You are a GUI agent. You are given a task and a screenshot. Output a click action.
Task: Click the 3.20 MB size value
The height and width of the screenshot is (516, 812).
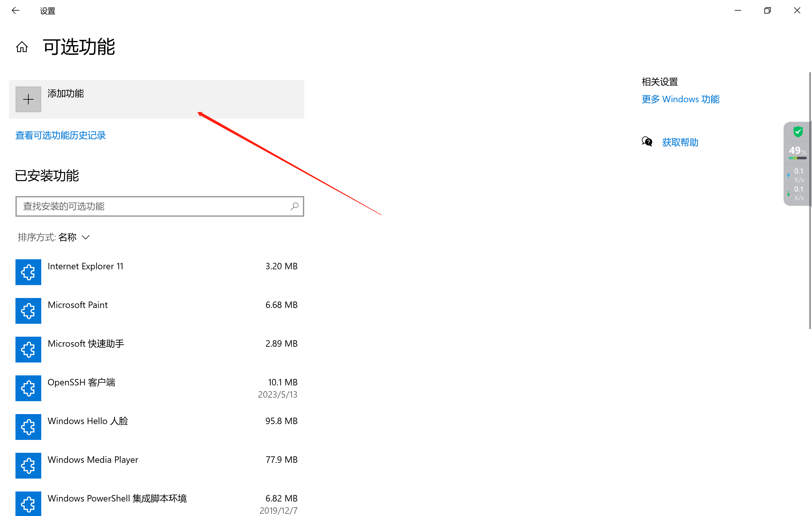click(x=282, y=266)
